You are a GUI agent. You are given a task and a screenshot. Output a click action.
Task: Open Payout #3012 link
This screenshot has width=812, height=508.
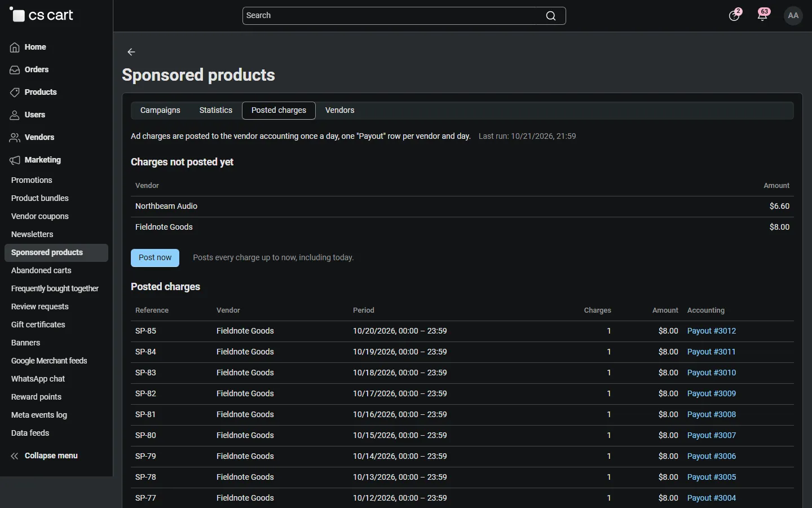tap(712, 331)
